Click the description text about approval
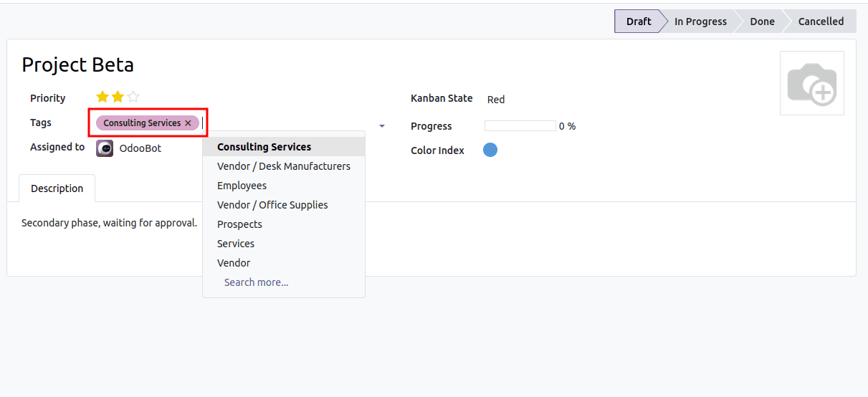This screenshot has width=868, height=397. [x=109, y=223]
